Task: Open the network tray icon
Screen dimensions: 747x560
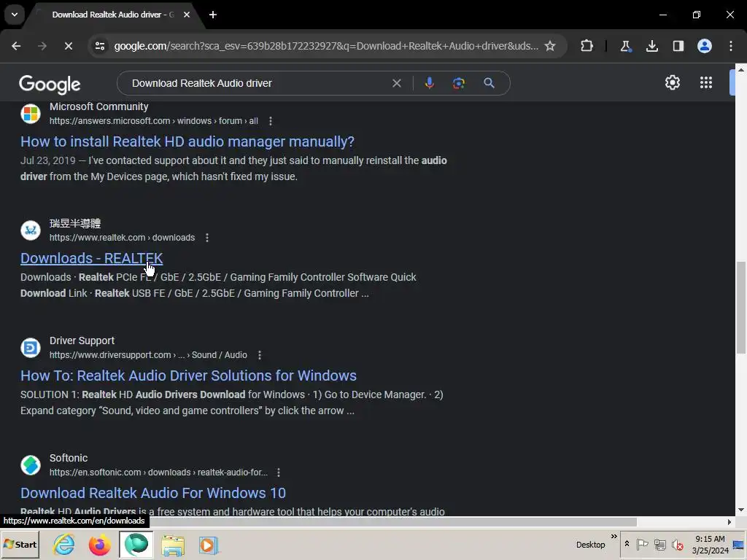Action: pyautogui.click(x=659, y=544)
